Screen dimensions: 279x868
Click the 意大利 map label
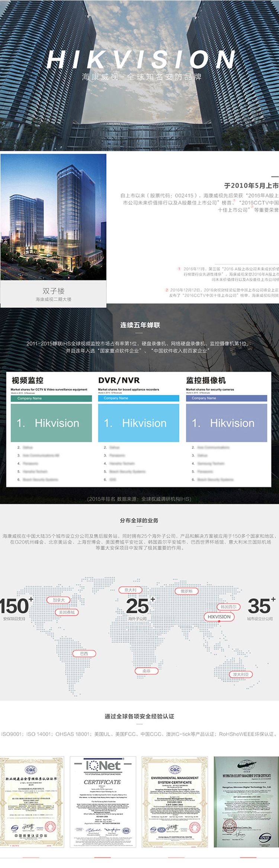click(x=130, y=590)
